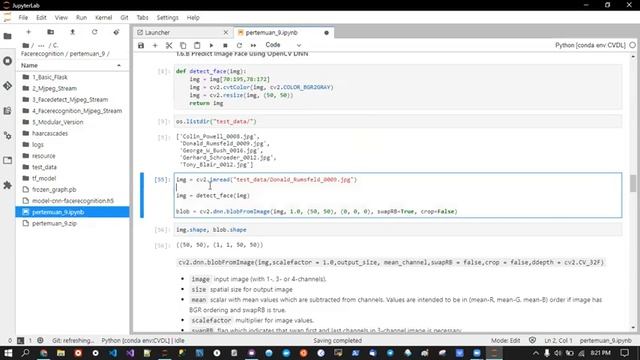The width and height of the screenshot is (640, 360).
Task: Open the Settings menu
Action: [x=167, y=18]
